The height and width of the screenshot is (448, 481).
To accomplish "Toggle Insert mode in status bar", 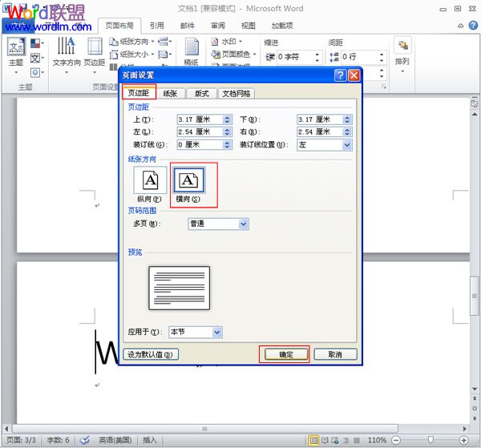I will (x=150, y=440).
